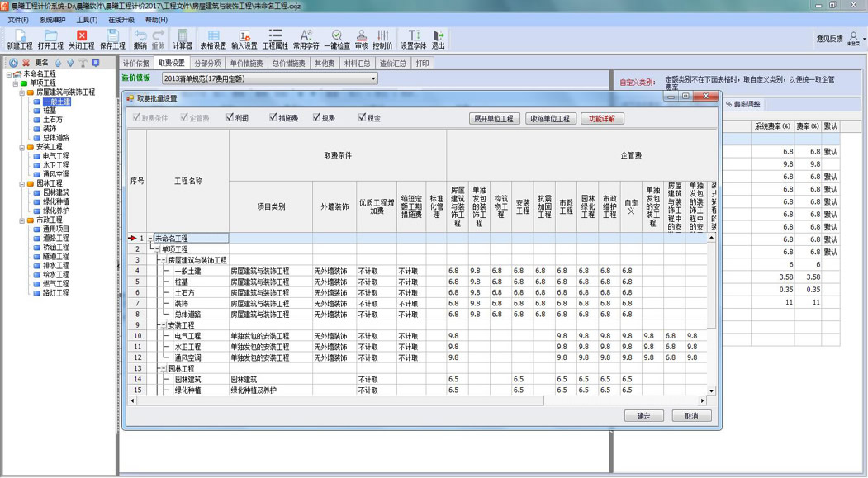Viewport: 868px width, 478px height.
Task: Open the 造价模板 dropdown list
Action: click(x=373, y=79)
